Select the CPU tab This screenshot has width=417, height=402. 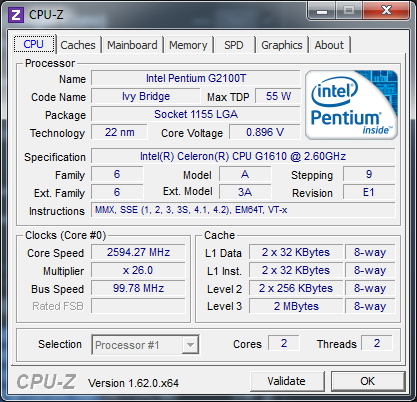pos(34,44)
